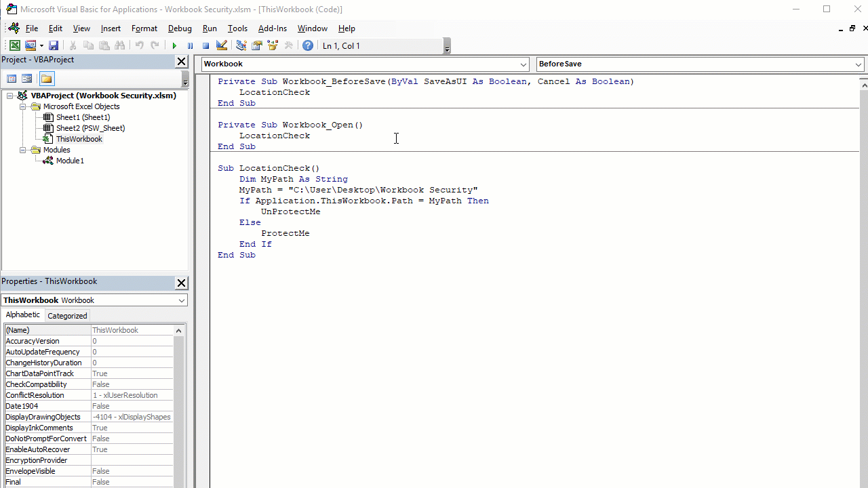Toggle Design Mode icon in toolbar
This screenshot has width=868, height=488.
tap(222, 45)
